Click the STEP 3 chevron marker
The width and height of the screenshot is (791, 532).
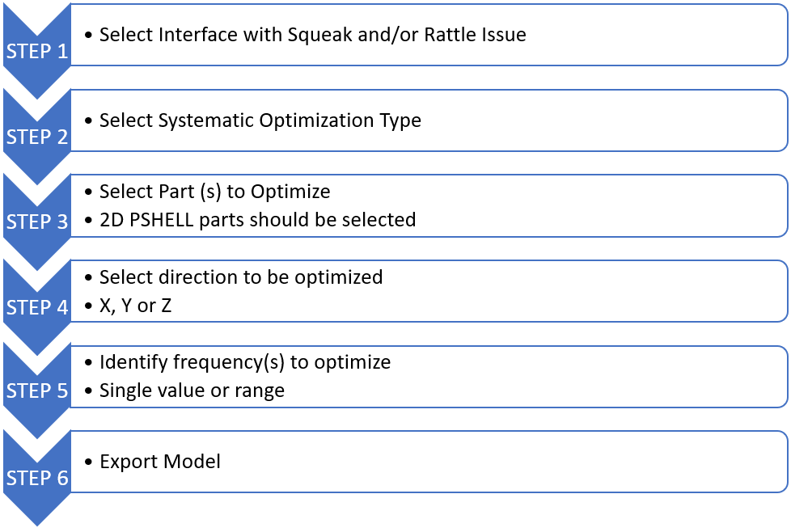pos(37,222)
